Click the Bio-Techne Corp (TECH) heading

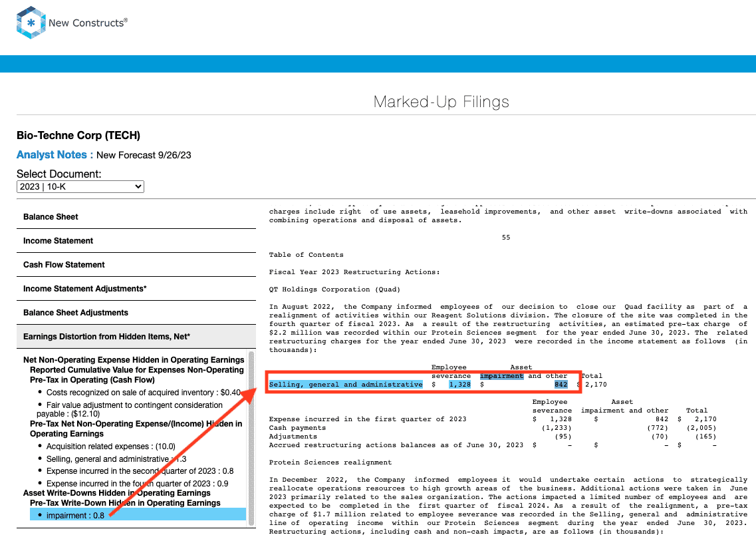tap(78, 136)
